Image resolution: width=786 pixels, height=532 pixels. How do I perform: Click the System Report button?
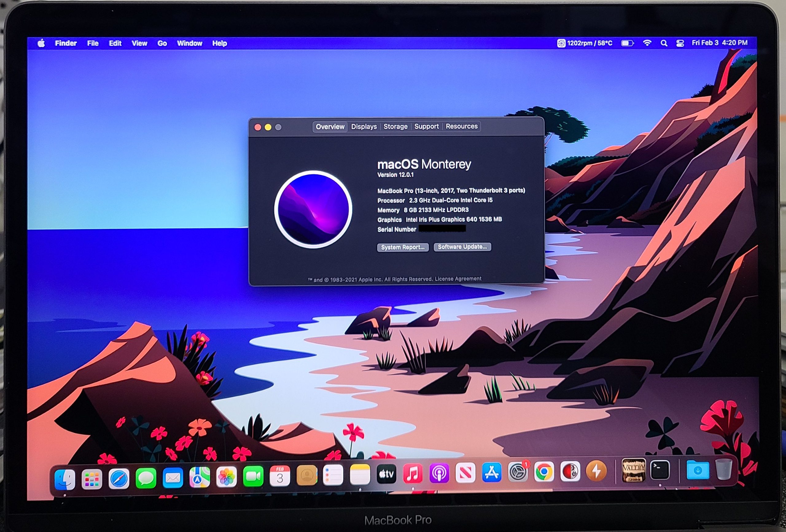point(403,247)
